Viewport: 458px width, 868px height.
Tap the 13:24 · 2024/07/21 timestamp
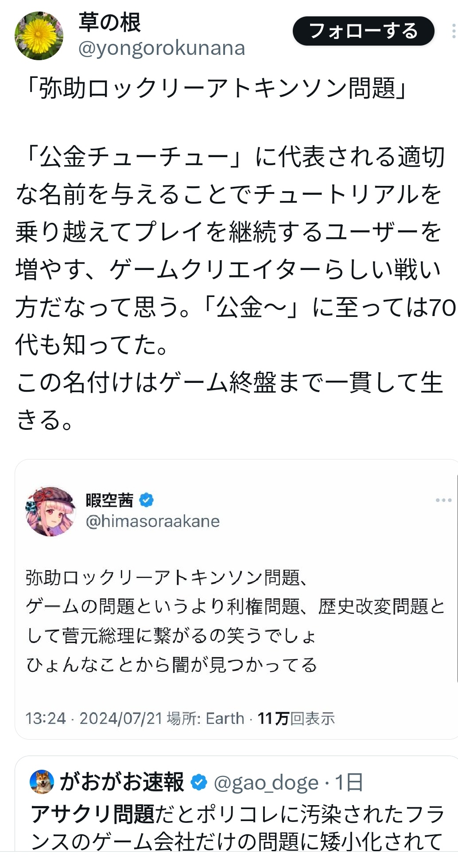[x=94, y=718]
